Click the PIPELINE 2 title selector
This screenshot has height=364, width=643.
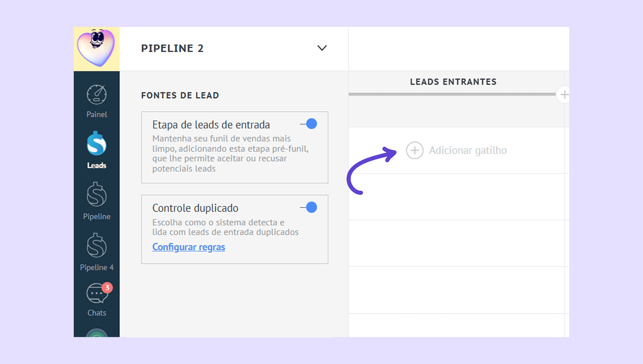[x=172, y=48]
